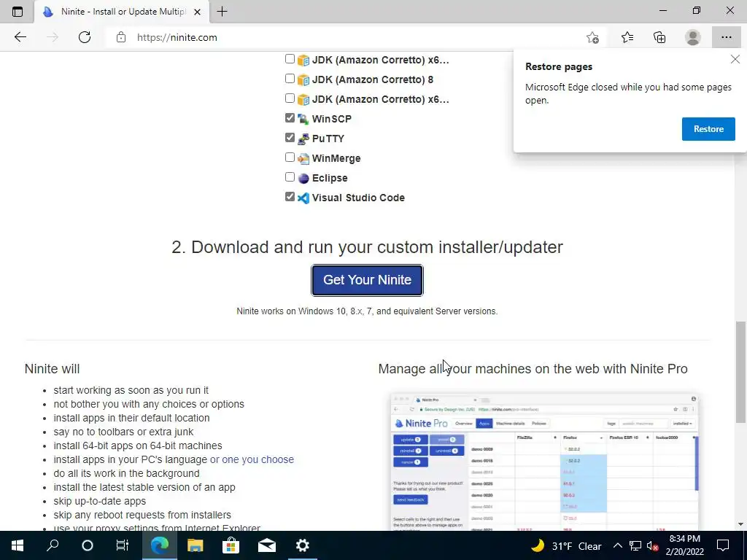Screen dimensions: 747x560
Task: Click the scrollbar down arrow
Action: coord(740,525)
